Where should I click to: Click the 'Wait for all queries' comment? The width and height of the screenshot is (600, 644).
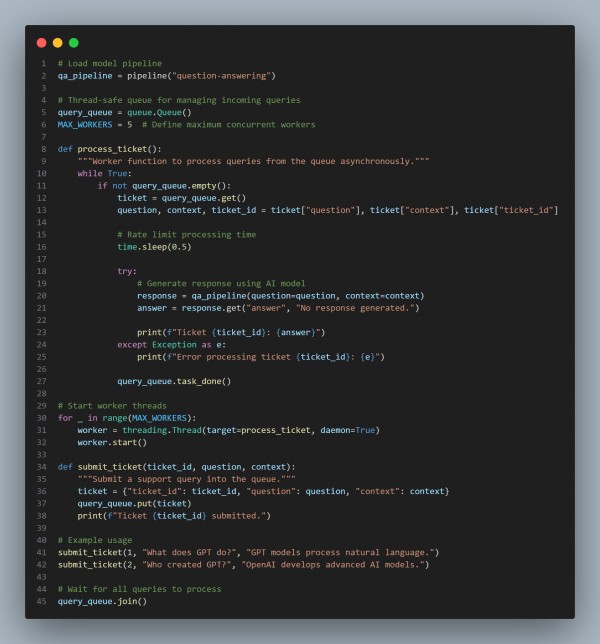pos(139,589)
